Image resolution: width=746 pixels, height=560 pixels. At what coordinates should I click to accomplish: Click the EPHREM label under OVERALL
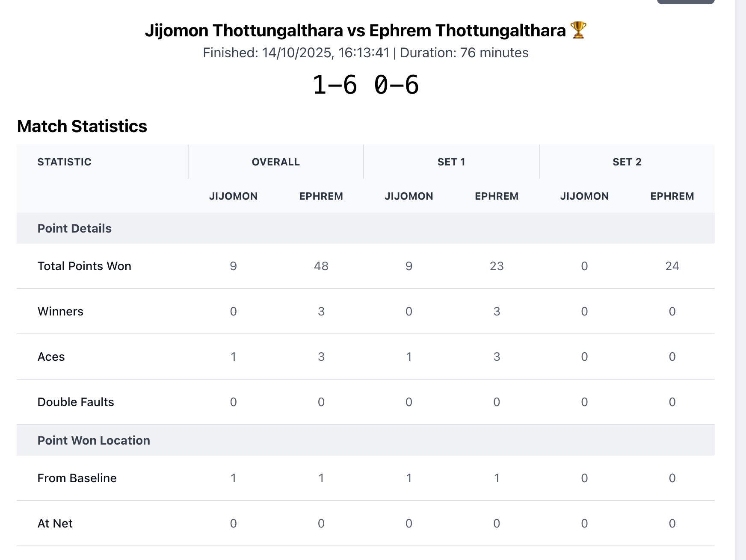pos(321,196)
